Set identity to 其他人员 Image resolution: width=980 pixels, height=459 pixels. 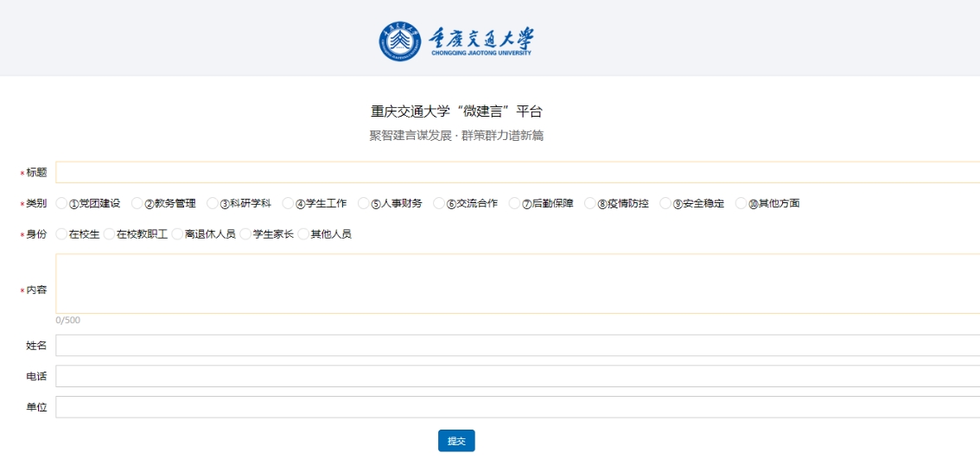coord(303,234)
